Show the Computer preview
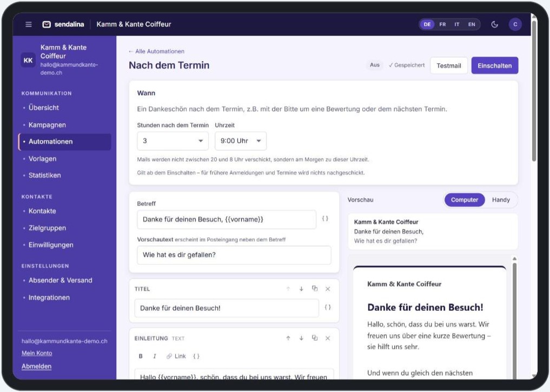Viewport: 550px width, 392px height. (x=465, y=200)
